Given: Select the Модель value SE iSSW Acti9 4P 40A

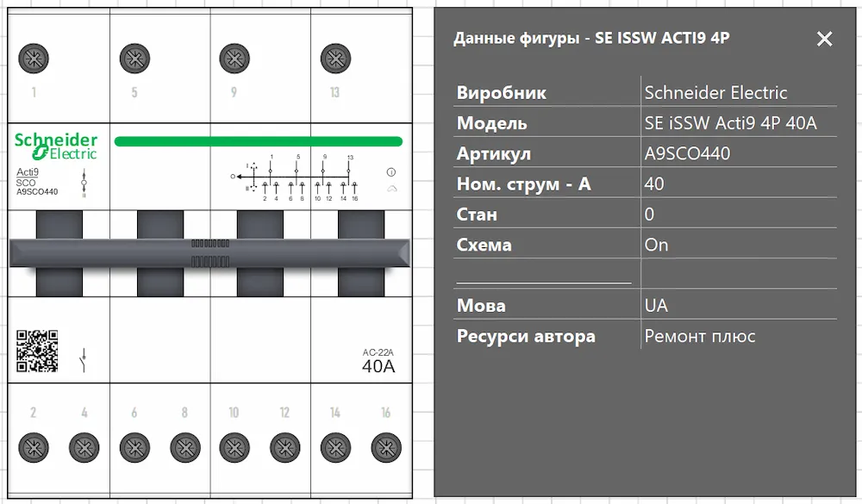Looking at the screenshot, I should click(x=731, y=123).
